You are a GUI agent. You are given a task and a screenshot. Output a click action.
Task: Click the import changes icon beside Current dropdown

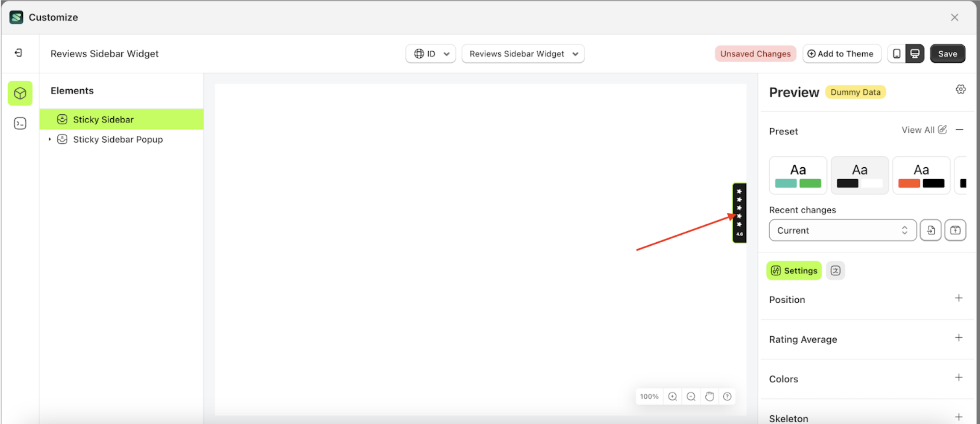(931, 230)
